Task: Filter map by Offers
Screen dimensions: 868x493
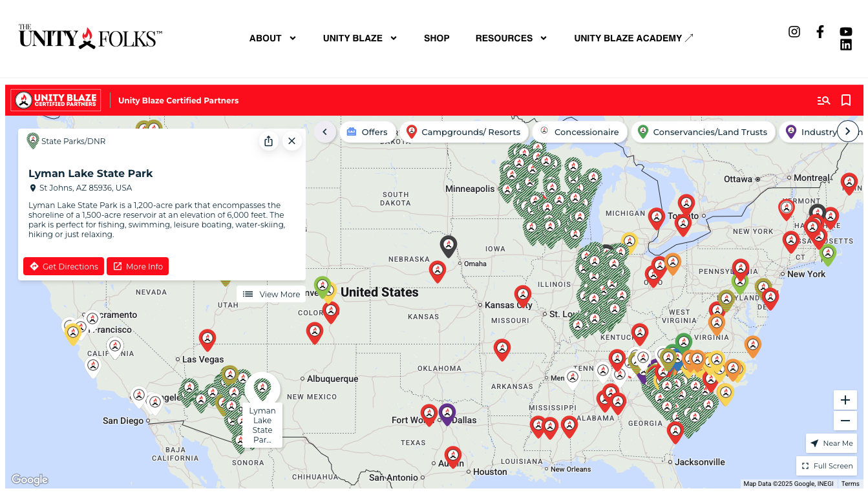Action: (x=367, y=132)
